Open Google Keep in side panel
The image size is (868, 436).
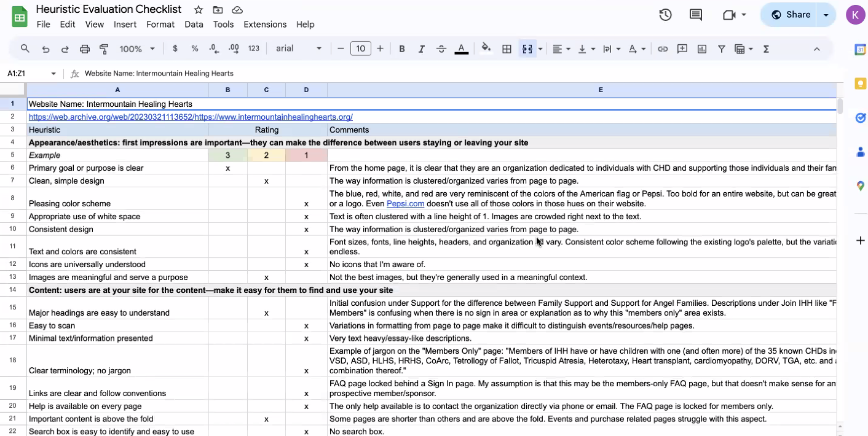860,84
